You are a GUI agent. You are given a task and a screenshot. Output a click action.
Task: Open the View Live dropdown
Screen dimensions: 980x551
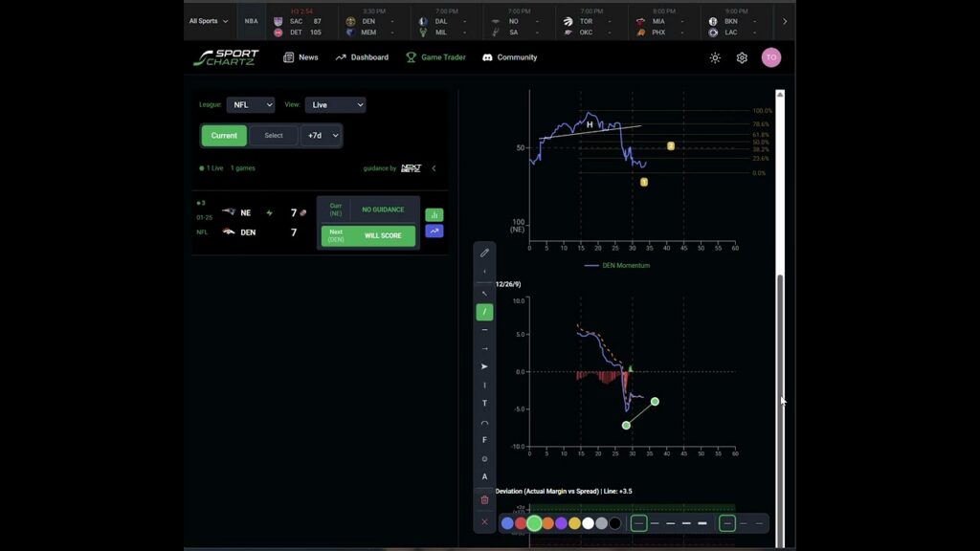pyautogui.click(x=335, y=105)
